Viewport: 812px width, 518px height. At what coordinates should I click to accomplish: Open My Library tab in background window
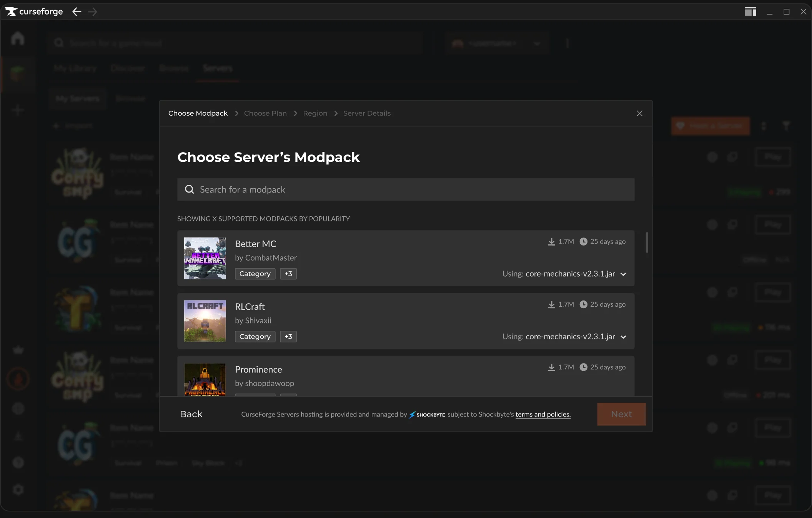(x=75, y=68)
